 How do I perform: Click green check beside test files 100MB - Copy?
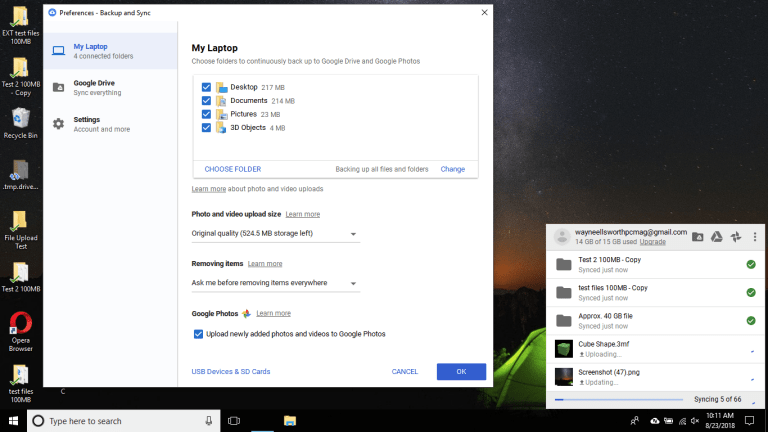751,292
